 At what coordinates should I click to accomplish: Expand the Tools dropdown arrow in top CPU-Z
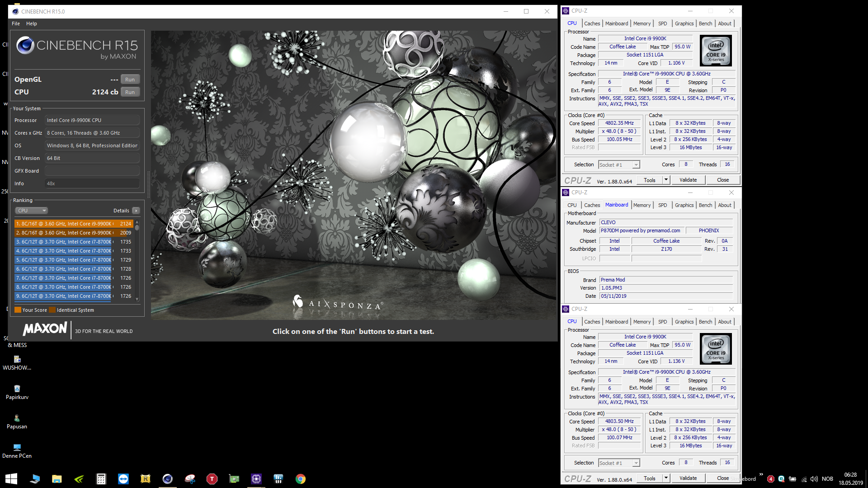coord(665,180)
